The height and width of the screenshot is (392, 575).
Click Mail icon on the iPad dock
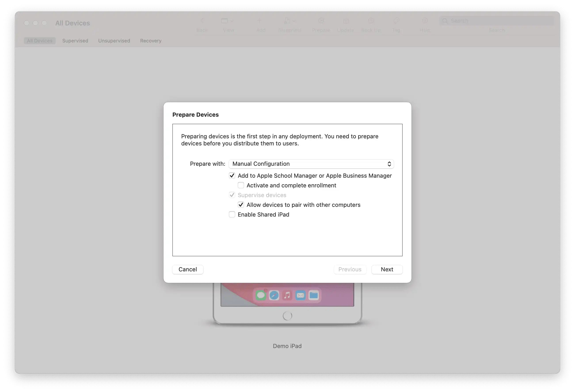click(300, 295)
